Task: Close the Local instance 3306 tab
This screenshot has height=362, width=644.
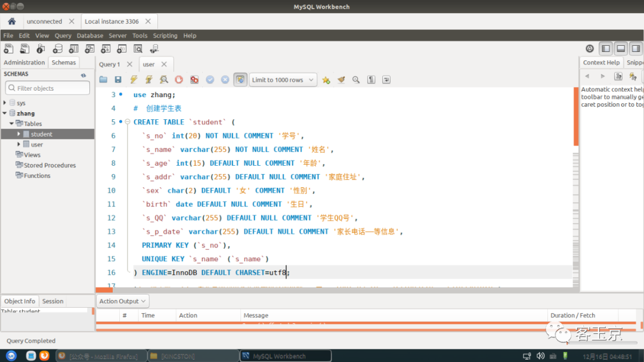Action: pyautogui.click(x=148, y=21)
